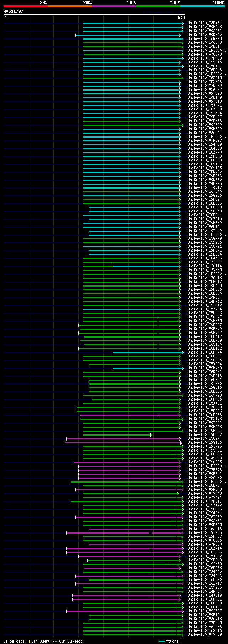228x644 pixels.
Task: Select subject label UniRef100_Q5GAP9
Action: pyautogui.click(x=204, y=238)
